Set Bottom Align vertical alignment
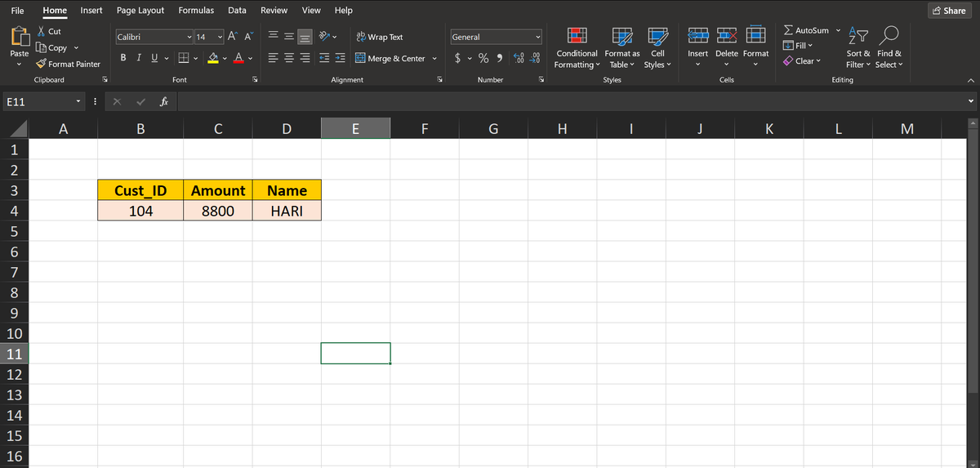This screenshot has height=468, width=980. (x=304, y=37)
